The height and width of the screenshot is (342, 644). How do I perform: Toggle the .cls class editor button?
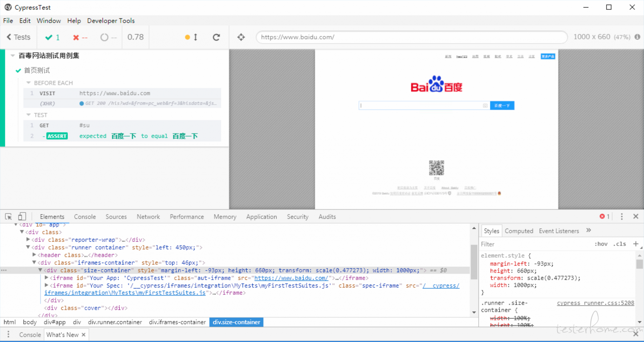620,244
